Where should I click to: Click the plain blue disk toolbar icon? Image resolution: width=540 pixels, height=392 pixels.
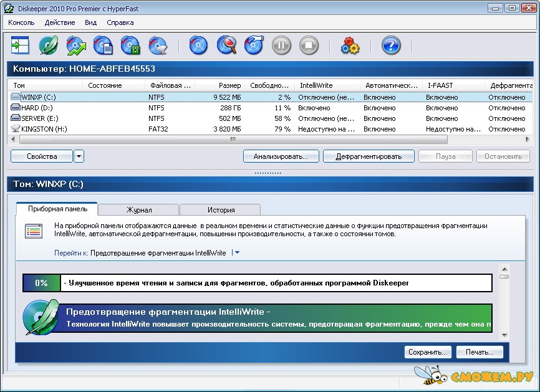[198, 45]
